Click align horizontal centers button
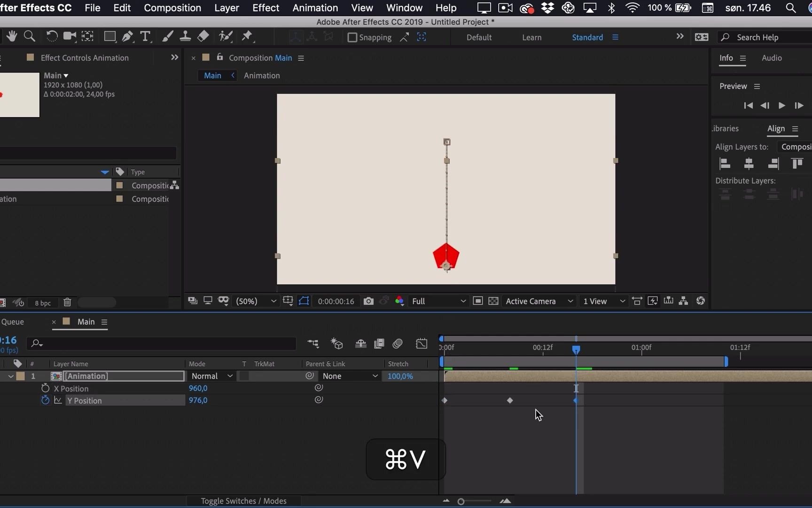Viewport: 812px width, 508px height. 749,164
